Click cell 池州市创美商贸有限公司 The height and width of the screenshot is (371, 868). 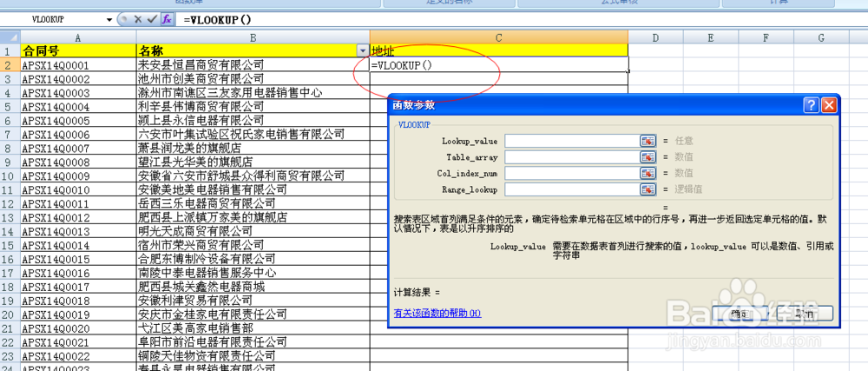pyautogui.click(x=253, y=78)
